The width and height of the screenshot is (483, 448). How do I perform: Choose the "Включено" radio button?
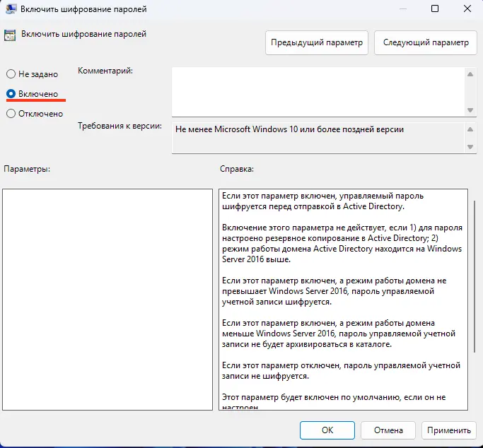click(11, 93)
